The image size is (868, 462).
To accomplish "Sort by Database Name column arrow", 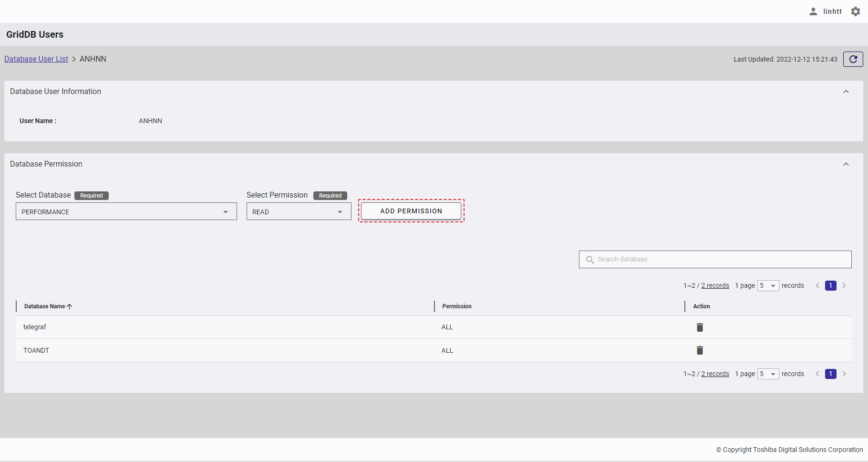I will [70, 306].
